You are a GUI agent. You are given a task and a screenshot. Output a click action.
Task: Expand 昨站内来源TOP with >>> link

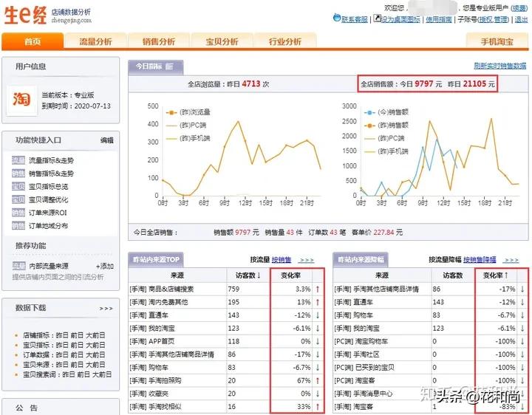[307, 260]
